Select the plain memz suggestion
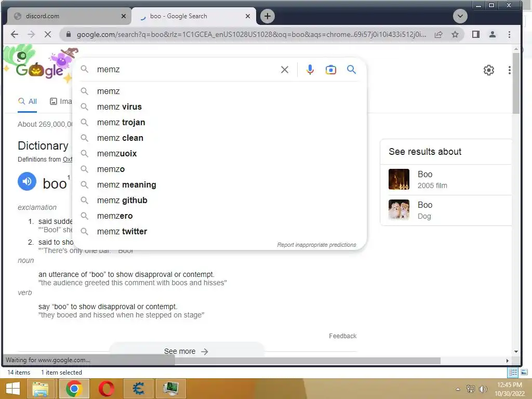This screenshot has height=399, width=532. click(x=220, y=91)
